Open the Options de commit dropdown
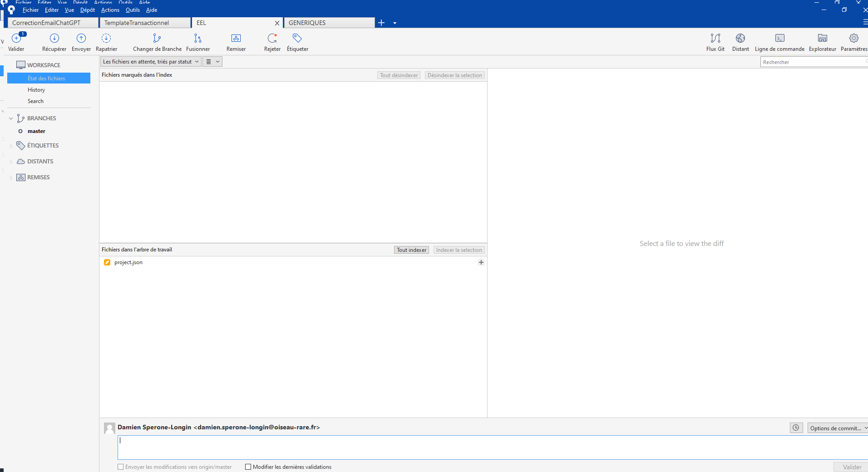Image resolution: width=868 pixels, height=472 pixels. point(838,428)
